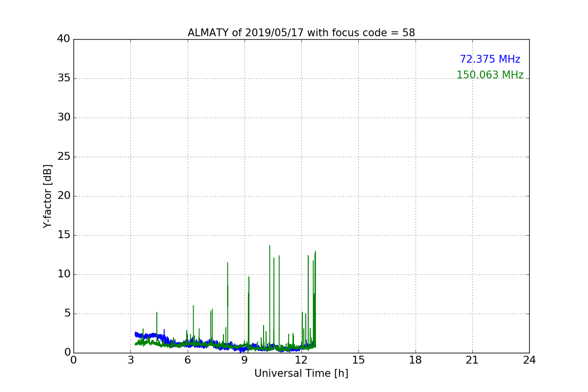Image resolution: width=588 pixels, height=392 pixels.
Task: Click the 'Universal Time [h]' axis label
Action: [301, 373]
